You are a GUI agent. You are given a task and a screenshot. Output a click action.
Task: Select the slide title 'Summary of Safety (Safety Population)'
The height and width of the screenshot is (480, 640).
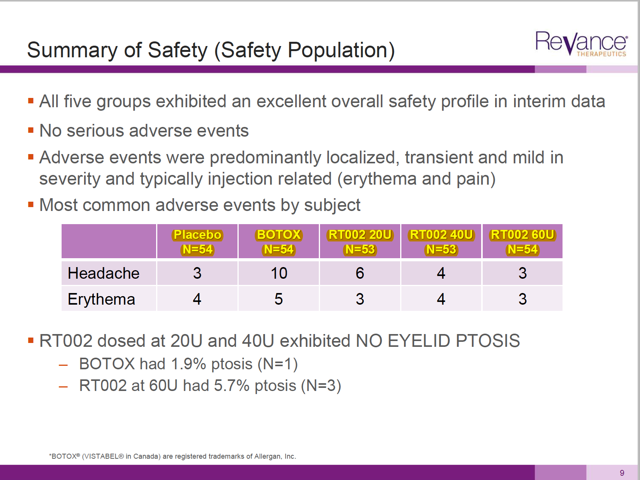click(211, 50)
